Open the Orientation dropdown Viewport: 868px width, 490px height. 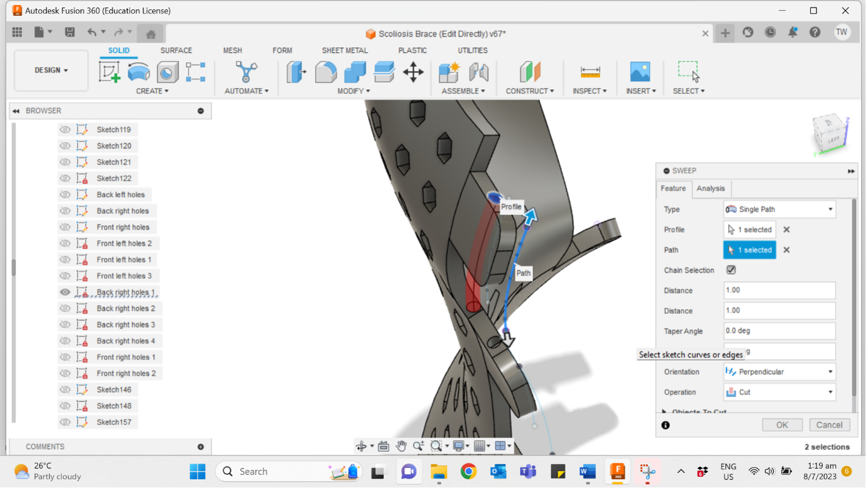[779, 372]
